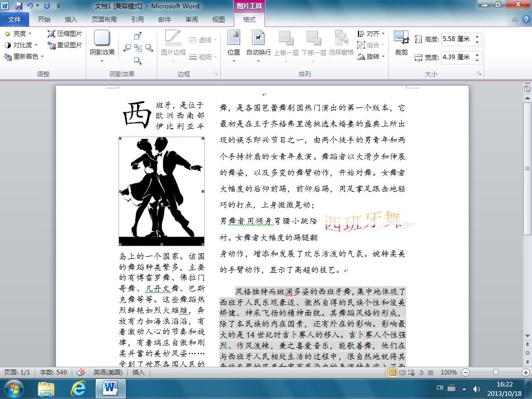532x399 pixels.
Task: Switch to Draft view button
Action: click(431, 373)
